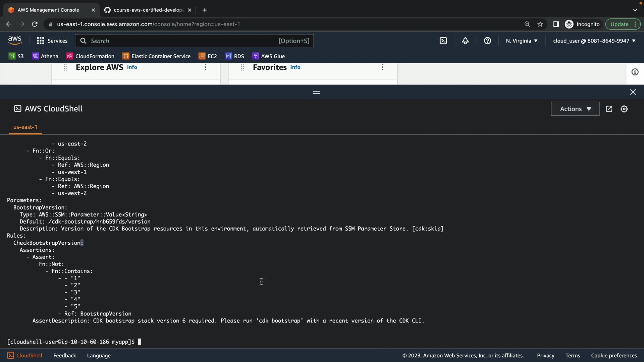Click the CloudShell settings gear icon
The image size is (644, 362).
point(624,109)
